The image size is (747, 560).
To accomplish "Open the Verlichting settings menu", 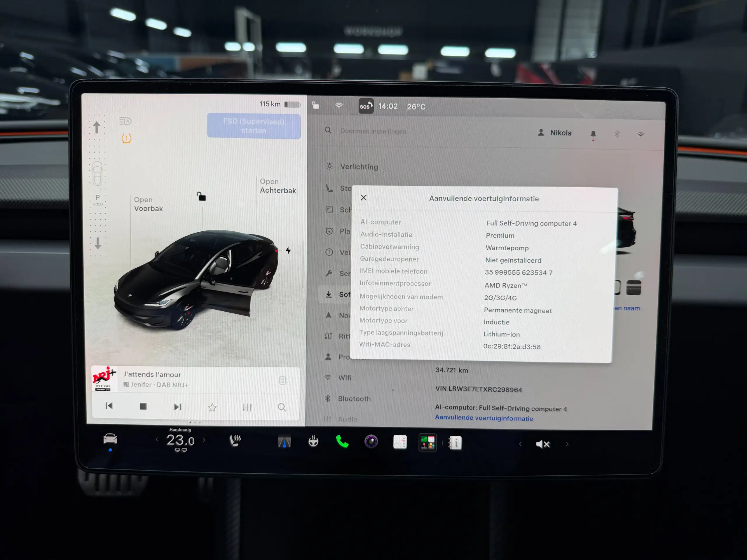I will (352, 167).
